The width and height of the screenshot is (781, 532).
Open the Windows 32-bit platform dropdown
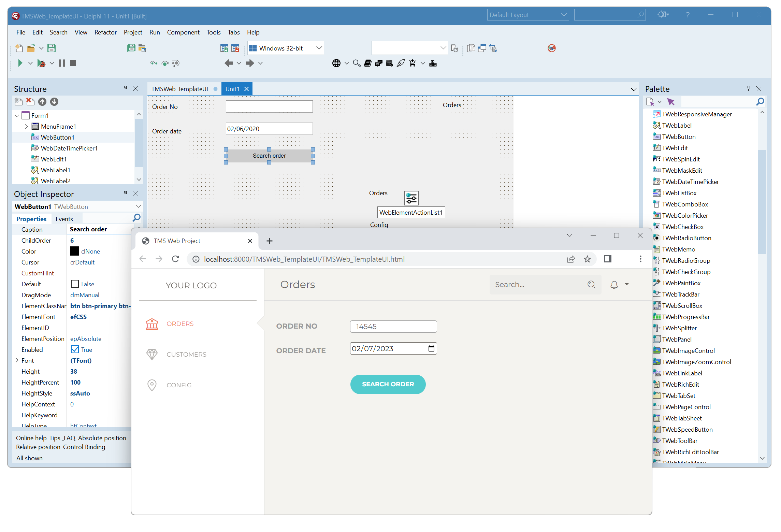click(x=319, y=48)
